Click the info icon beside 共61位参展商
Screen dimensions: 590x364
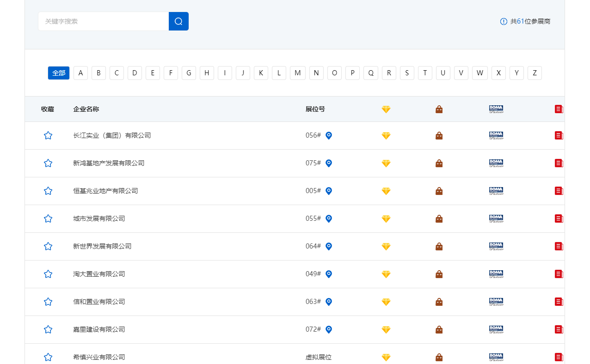504,21
